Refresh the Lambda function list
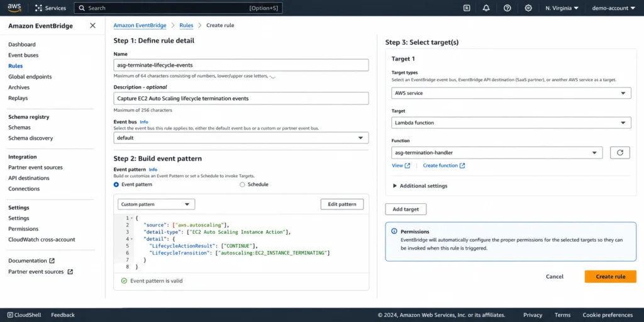Image resolution: width=644 pixels, height=322 pixels. 619,153
